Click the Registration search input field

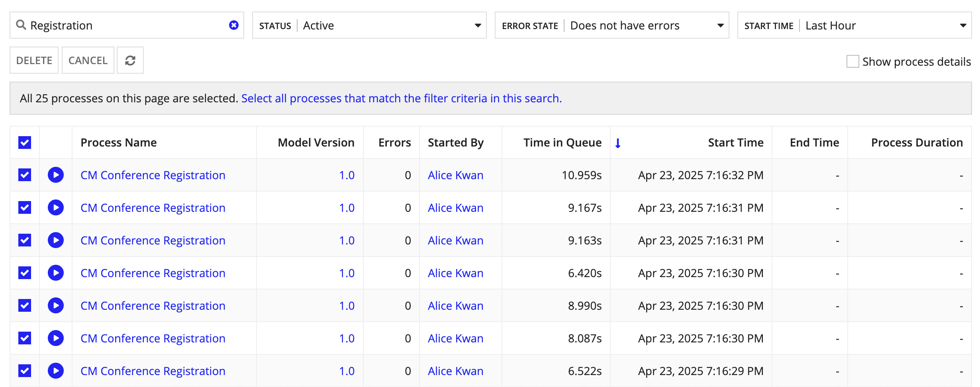click(127, 25)
